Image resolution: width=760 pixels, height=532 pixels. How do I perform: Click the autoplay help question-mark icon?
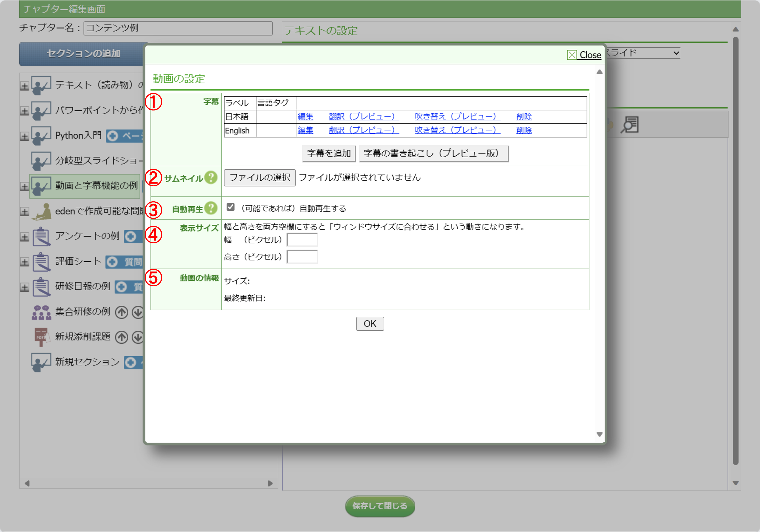[211, 209]
